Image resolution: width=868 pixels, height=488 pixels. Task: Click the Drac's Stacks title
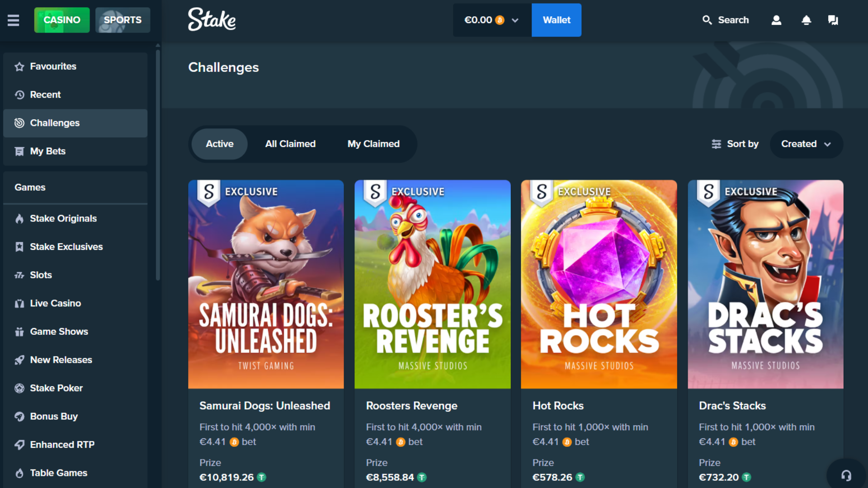click(732, 406)
